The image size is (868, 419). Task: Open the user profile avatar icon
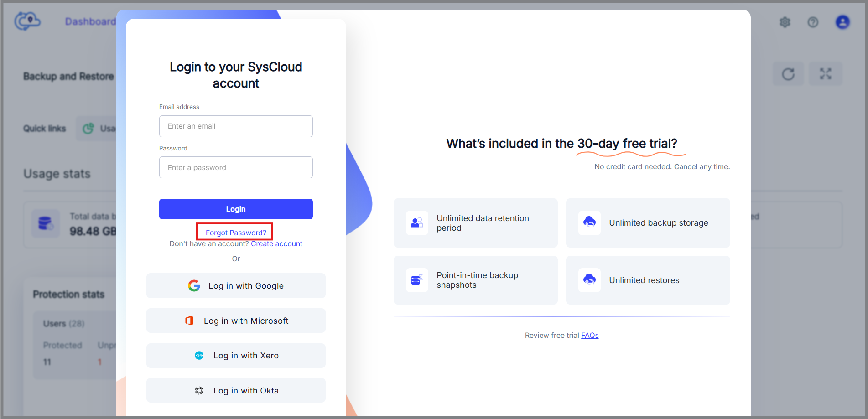pos(842,22)
